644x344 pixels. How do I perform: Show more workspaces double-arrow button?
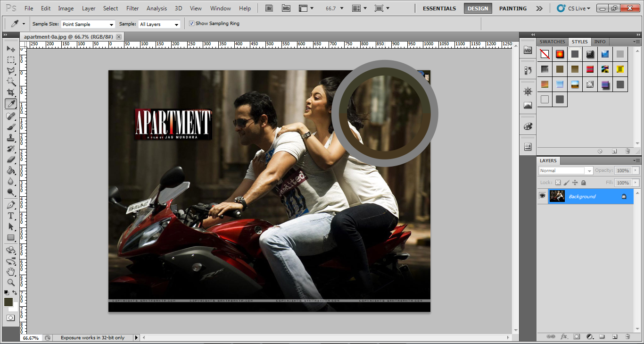539,8
